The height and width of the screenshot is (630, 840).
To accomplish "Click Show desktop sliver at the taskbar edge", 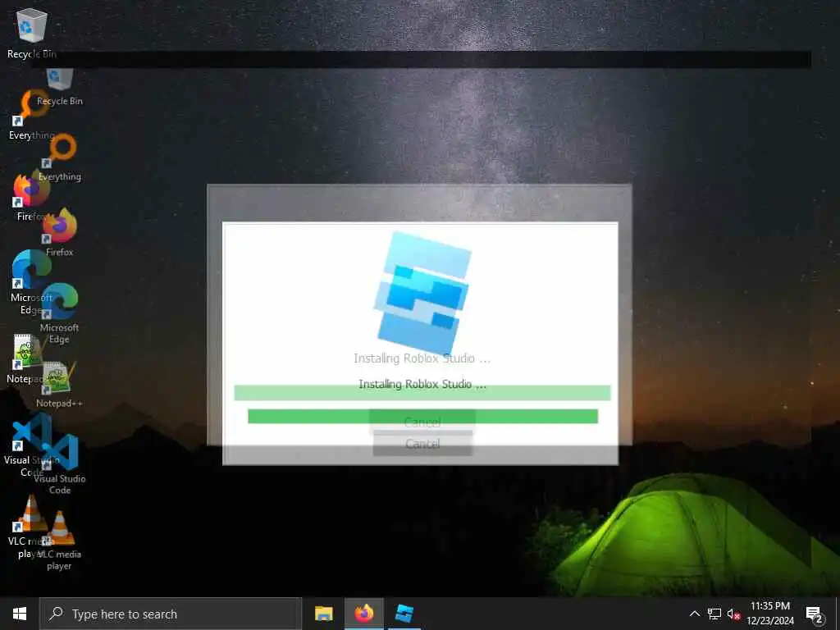I will click(838, 614).
